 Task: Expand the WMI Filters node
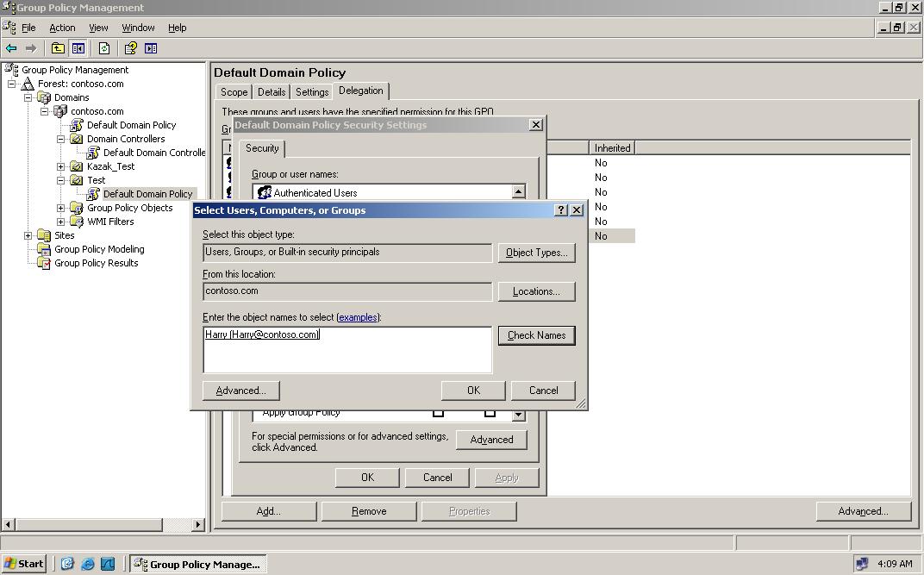point(60,222)
